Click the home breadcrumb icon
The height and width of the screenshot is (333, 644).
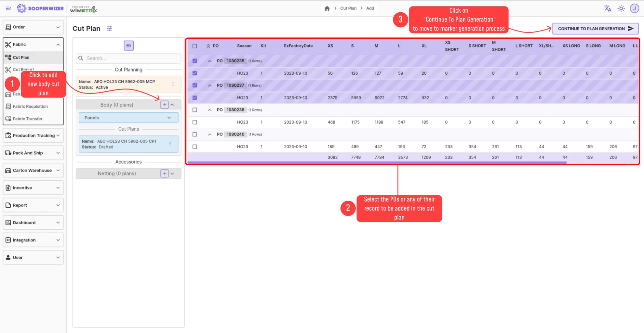(x=327, y=8)
